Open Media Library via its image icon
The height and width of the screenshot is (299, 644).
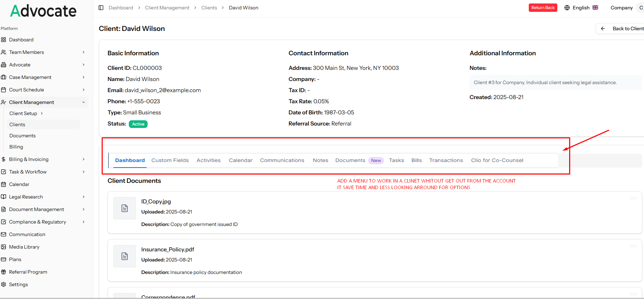tap(3, 247)
